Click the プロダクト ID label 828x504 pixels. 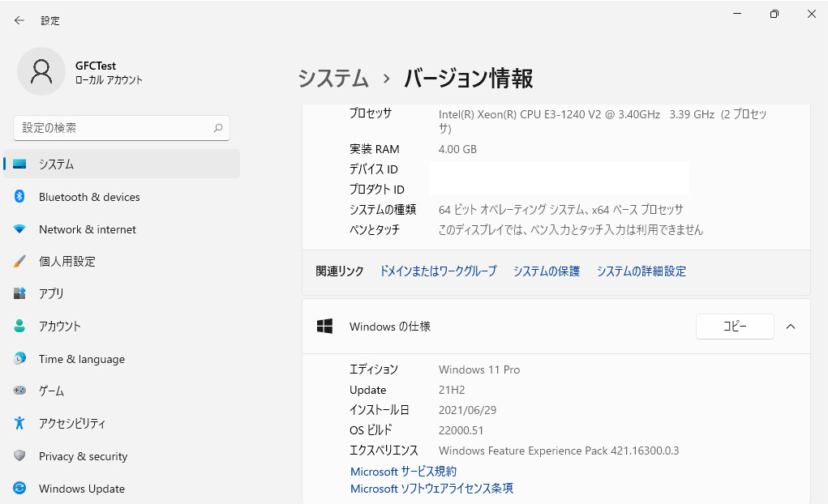pyautogui.click(x=376, y=190)
